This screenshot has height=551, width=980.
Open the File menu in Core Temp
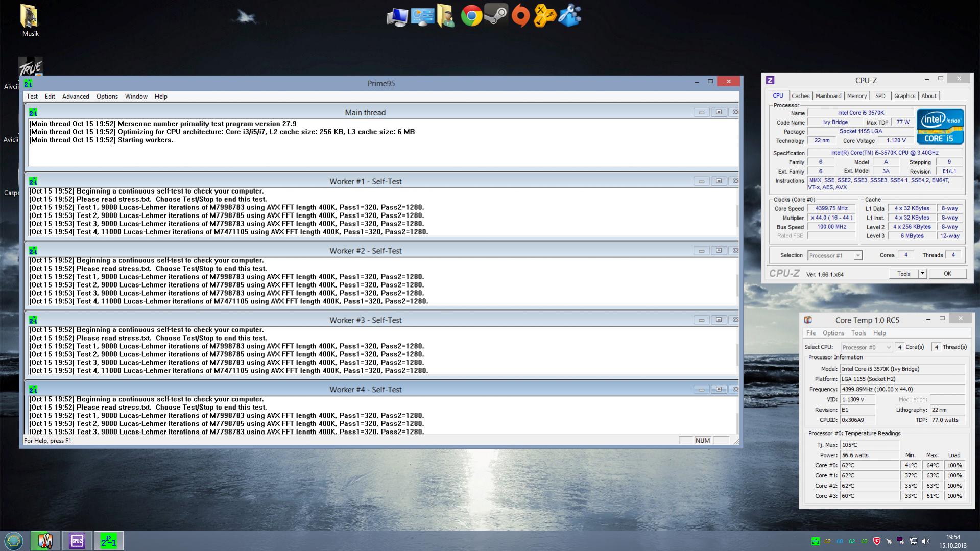811,333
